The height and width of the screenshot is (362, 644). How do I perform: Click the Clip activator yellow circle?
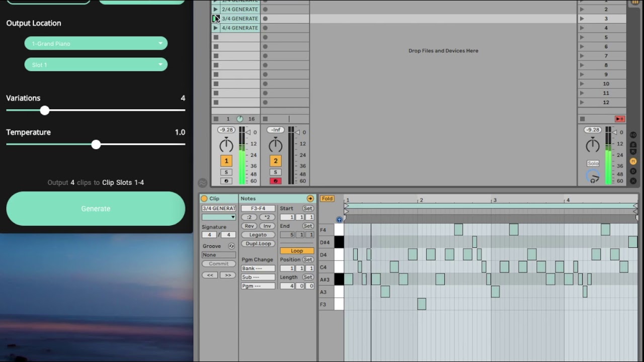[x=204, y=199]
